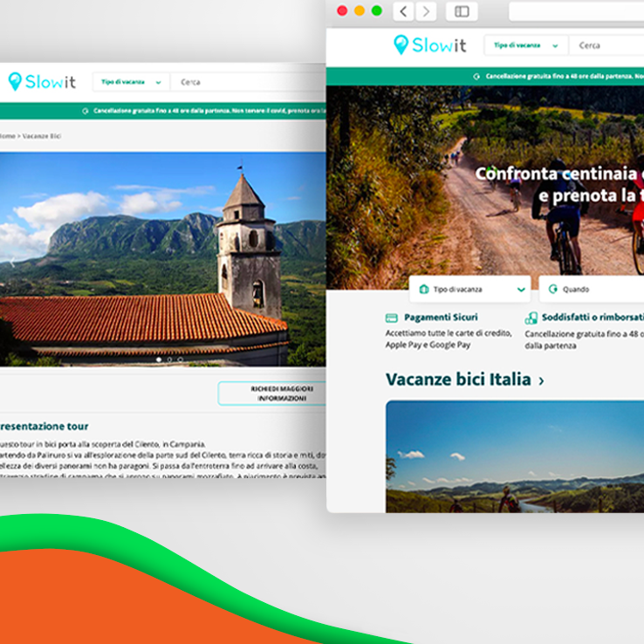Click the browser address bar
The height and width of the screenshot is (644, 644).
(x=576, y=11)
